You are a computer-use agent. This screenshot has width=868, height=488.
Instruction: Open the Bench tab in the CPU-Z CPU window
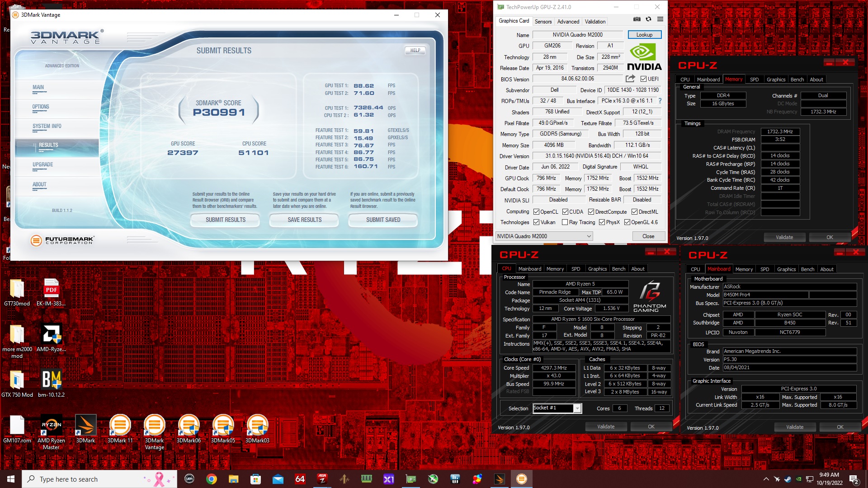[618, 269]
